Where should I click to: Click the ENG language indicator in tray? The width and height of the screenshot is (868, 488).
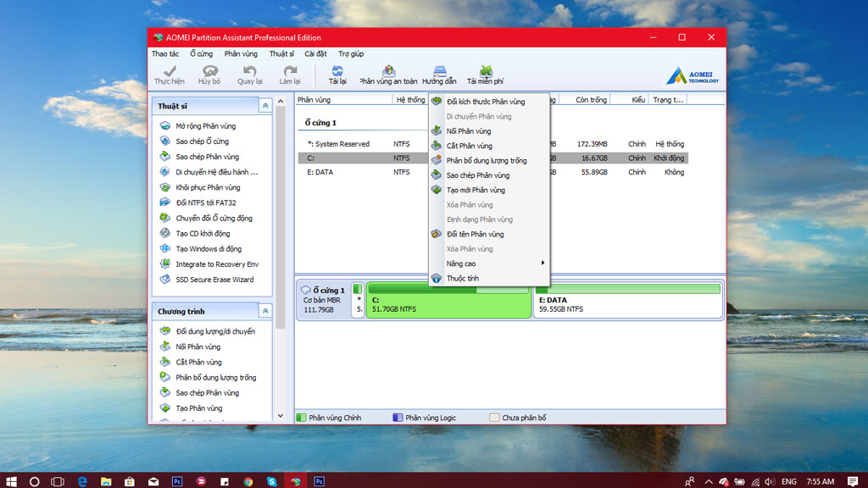pos(789,481)
